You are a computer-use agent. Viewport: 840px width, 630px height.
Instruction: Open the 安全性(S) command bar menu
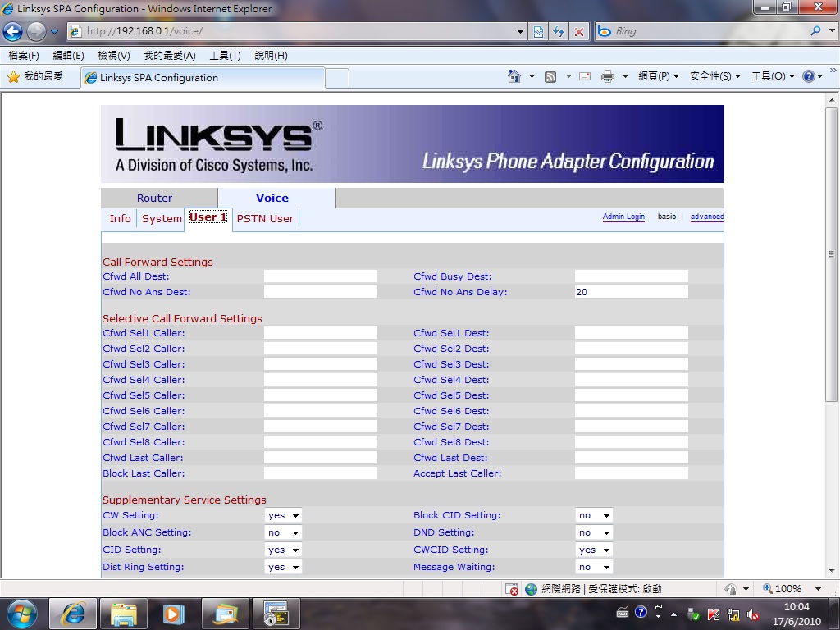click(715, 76)
